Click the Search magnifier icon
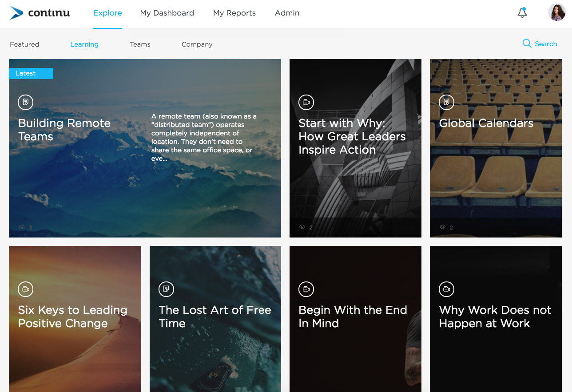 (x=527, y=44)
